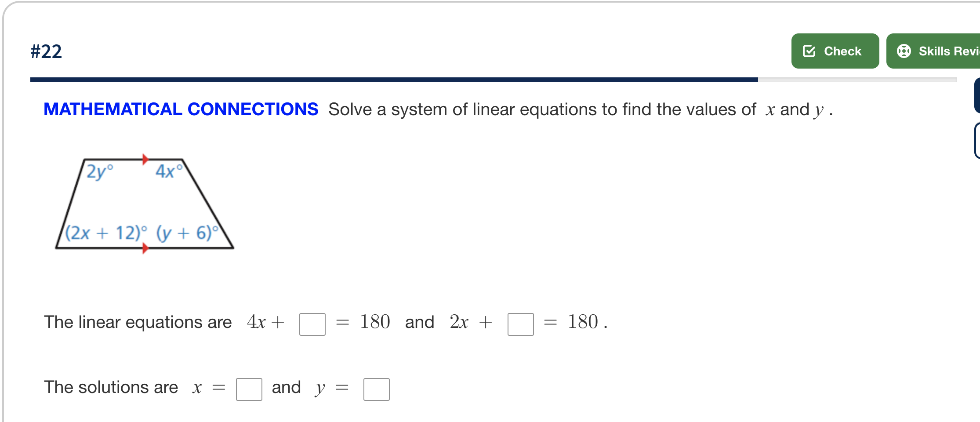
Task: Select the #22 problem number label
Action: point(46,51)
